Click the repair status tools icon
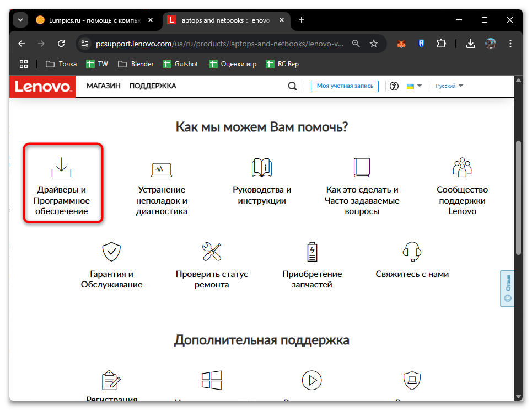The image size is (532, 410). coord(212,252)
